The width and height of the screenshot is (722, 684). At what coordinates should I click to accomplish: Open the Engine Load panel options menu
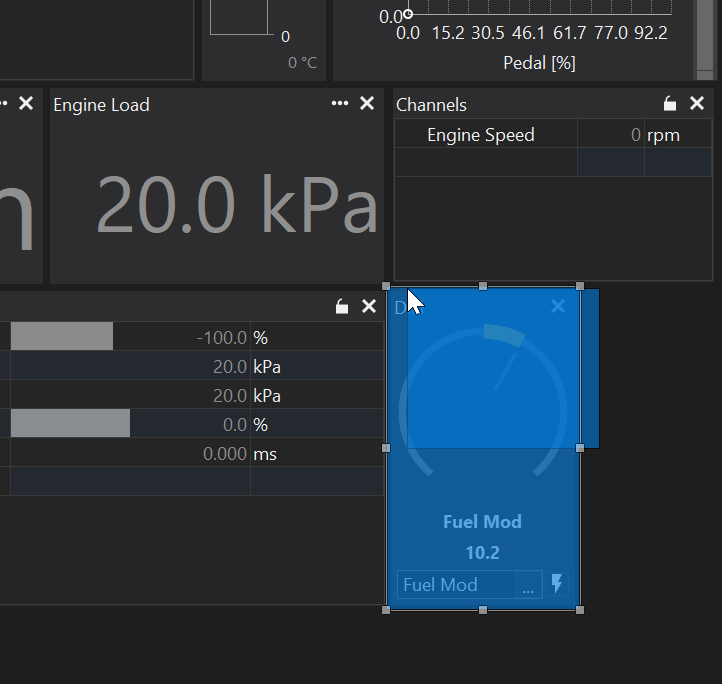(x=340, y=104)
